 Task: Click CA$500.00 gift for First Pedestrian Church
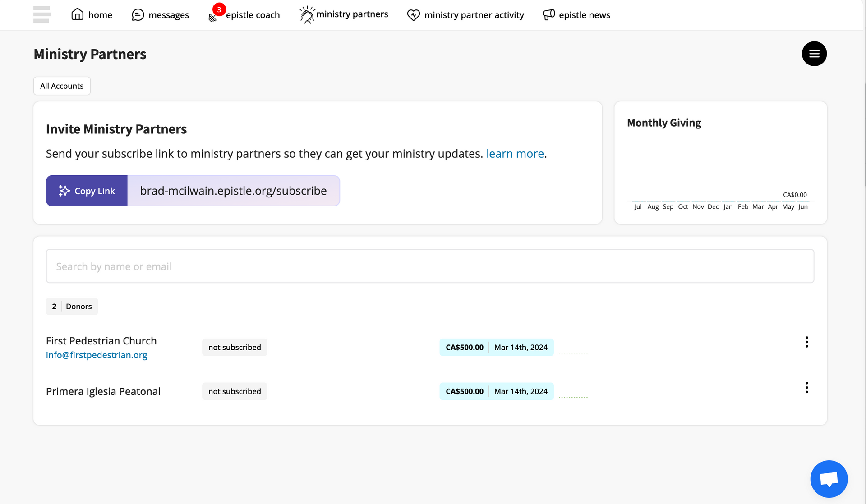pos(465,347)
